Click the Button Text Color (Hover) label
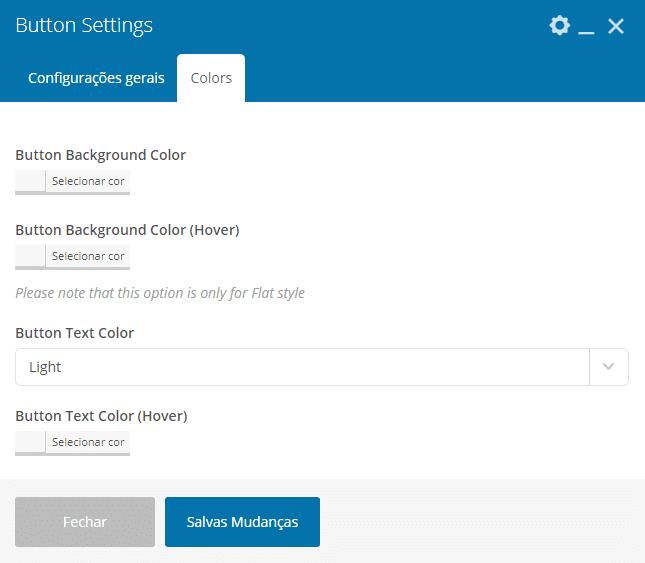Image resolution: width=645 pixels, height=563 pixels. (101, 416)
